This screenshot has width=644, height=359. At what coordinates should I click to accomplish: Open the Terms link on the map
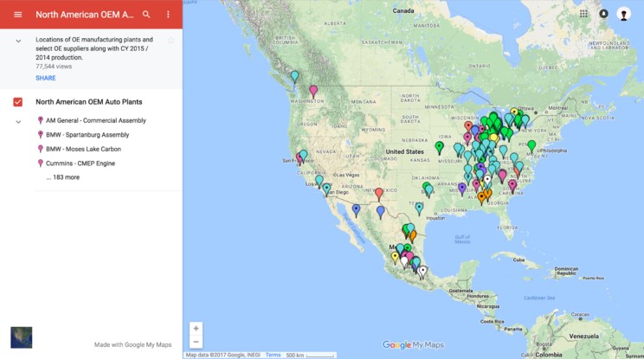tap(274, 355)
